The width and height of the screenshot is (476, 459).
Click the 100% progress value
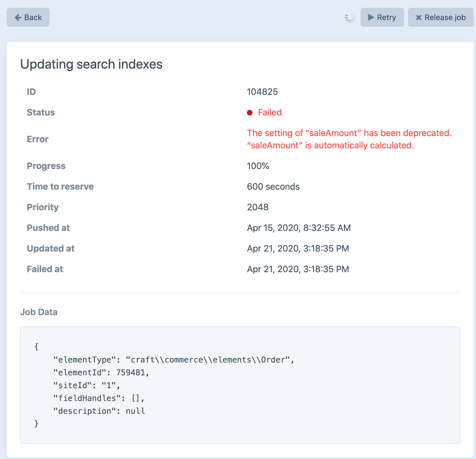tap(258, 166)
